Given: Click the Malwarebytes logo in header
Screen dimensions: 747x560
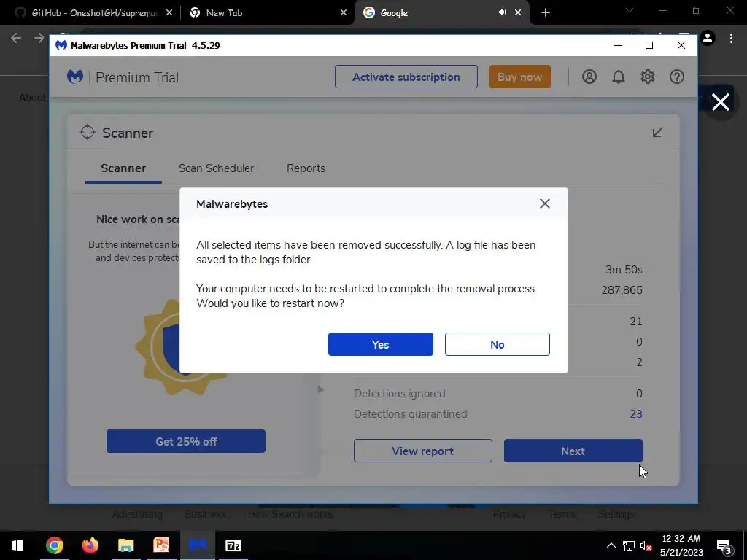Looking at the screenshot, I should coord(75,77).
